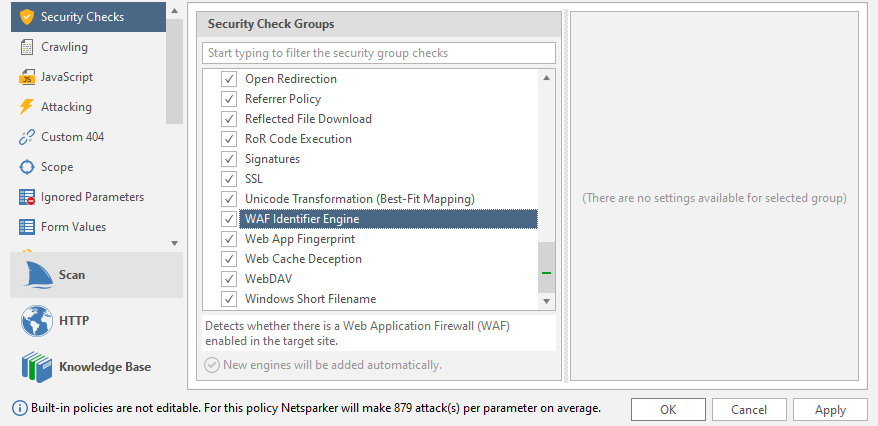Toggle the Signatures checkbox
Viewport: 878px width, 426px height.
point(228,159)
